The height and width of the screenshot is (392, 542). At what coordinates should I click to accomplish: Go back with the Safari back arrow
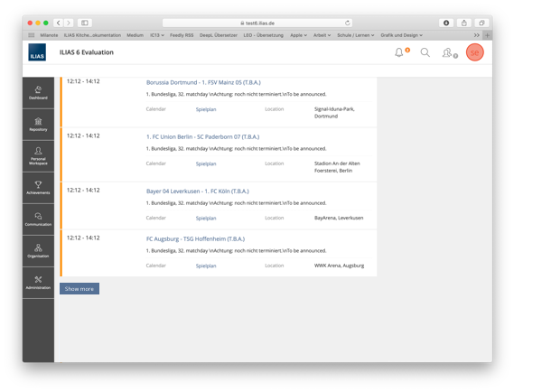[59, 23]
